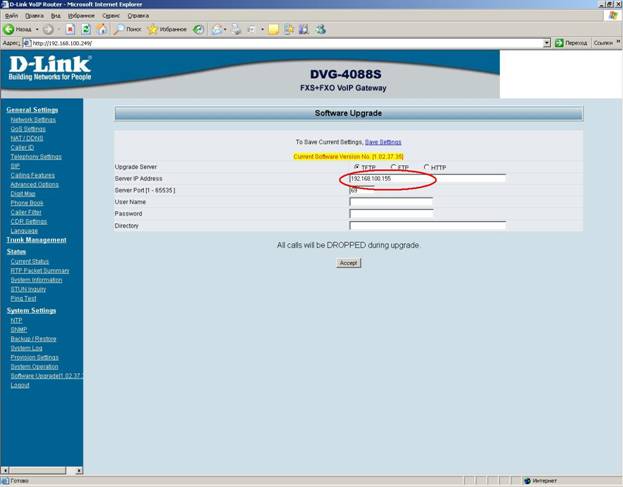623x487 pixels.
Task: Open Network Settings in the sidebar
Action: point(33,120)
